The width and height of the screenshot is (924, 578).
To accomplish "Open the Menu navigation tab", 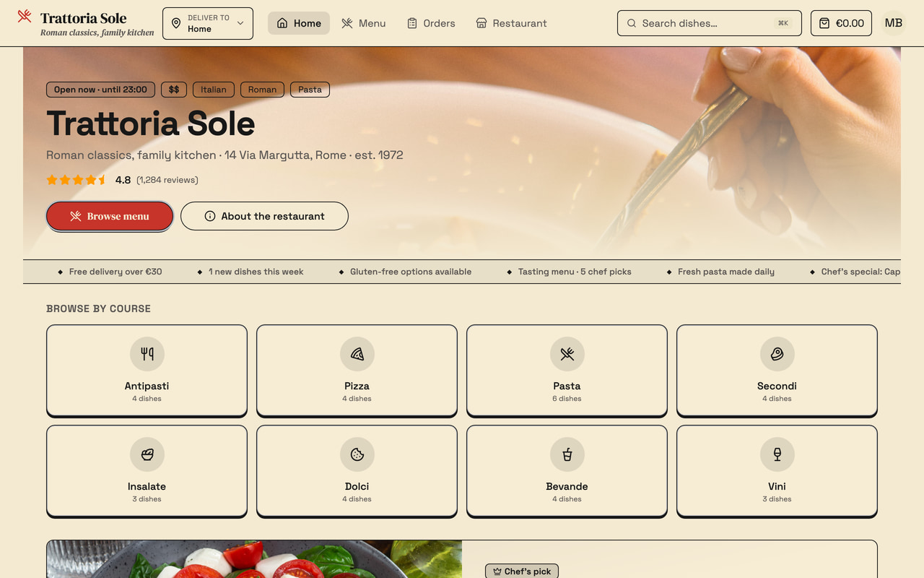I will coord(363,23).
